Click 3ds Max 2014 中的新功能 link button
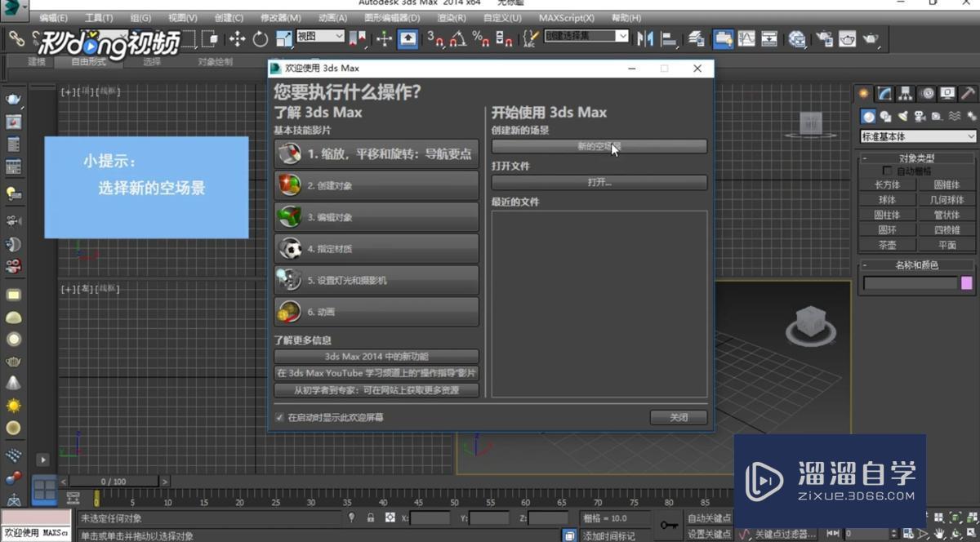980x542 pixels. [376, 357]
